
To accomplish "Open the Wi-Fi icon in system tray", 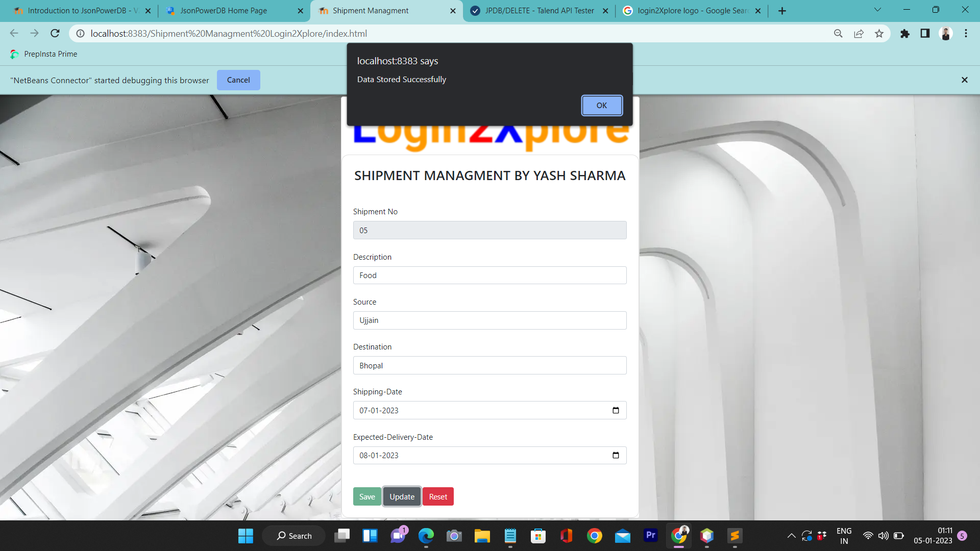I will coord(868,536).
